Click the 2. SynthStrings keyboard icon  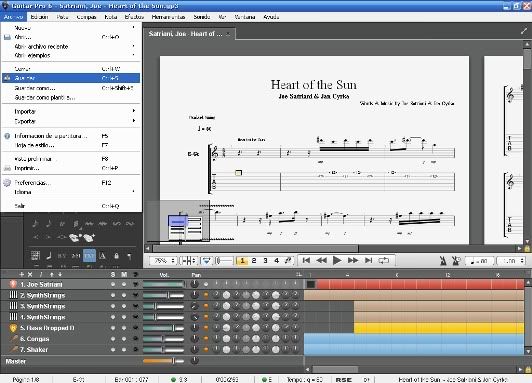click(13, 295)
